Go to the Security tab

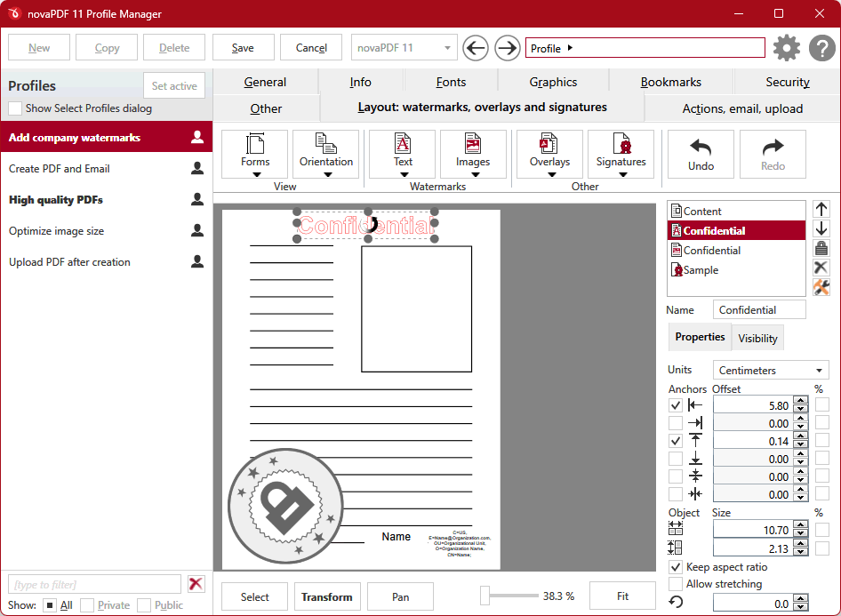click(x=788, y=82)
